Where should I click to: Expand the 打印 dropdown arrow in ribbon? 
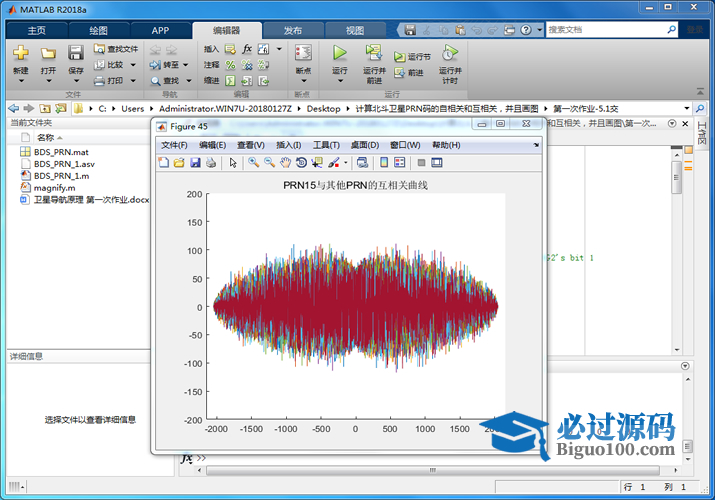click(x=133, y=81)
